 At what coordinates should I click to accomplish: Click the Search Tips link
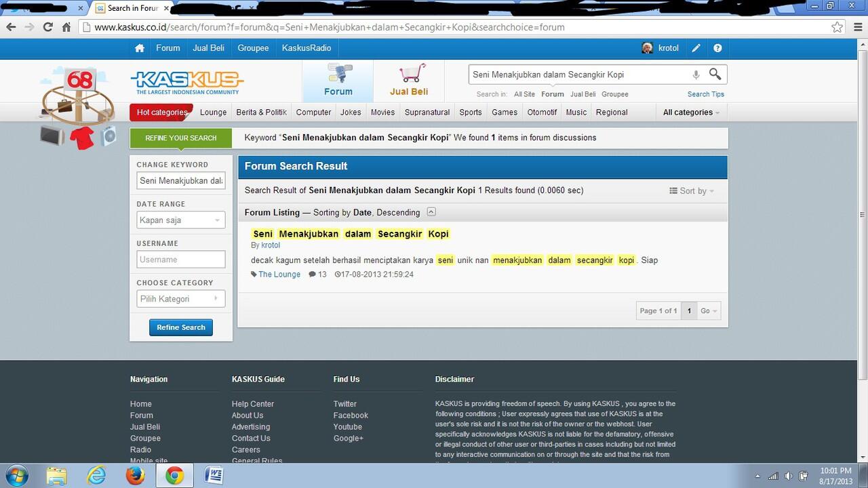coord(706,94)
